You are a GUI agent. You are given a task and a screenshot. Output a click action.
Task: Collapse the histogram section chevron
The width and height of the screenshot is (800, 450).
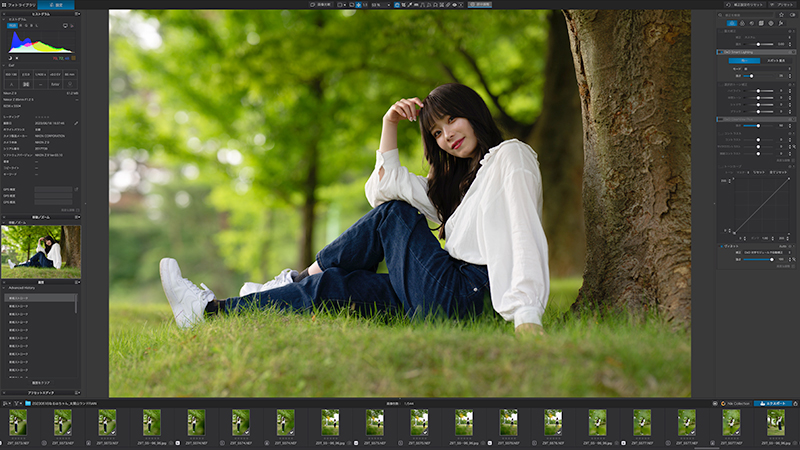tap(4, 19)
